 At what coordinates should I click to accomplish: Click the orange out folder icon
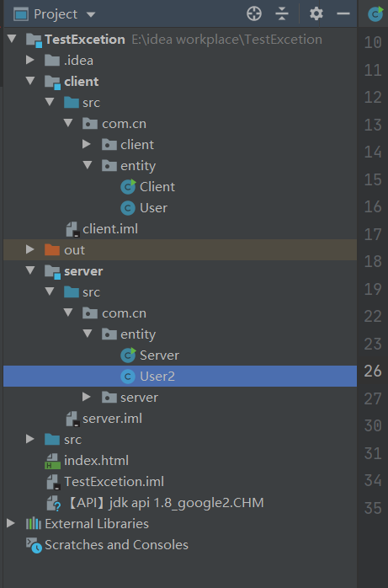click(x=52, y=249)
